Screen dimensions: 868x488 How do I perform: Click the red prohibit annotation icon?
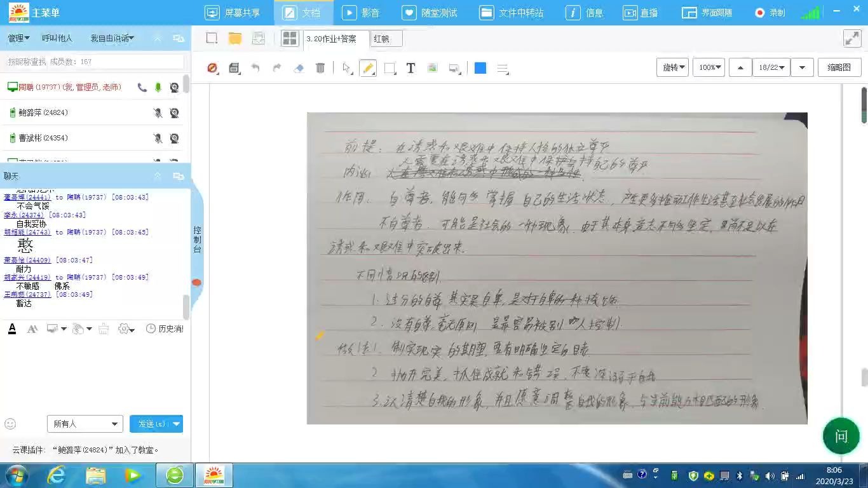tap(213, 68)
